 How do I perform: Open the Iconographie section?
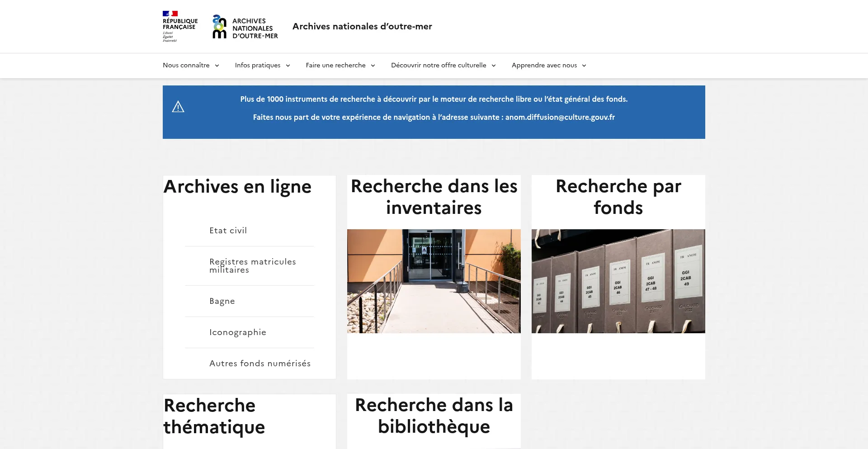coord(237,332)
